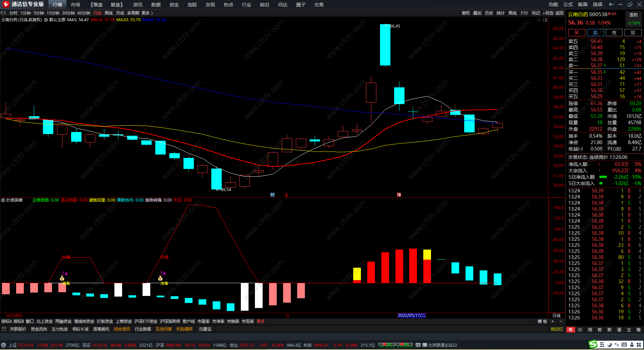Click the R300 margin tag near stock code

(612, 14)
